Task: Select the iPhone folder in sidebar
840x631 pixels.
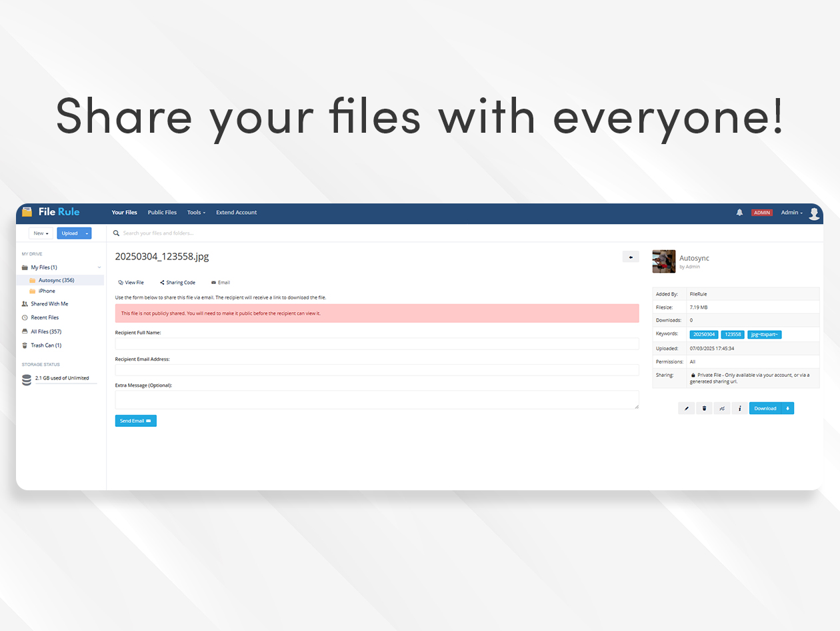Action: coord(47,291)
